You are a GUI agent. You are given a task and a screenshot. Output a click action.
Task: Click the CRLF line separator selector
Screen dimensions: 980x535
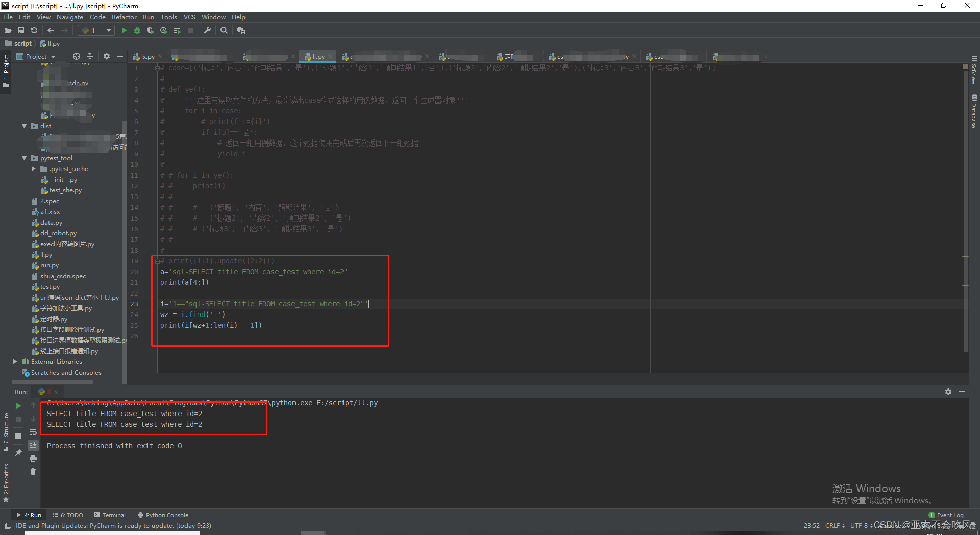(835, 526)
